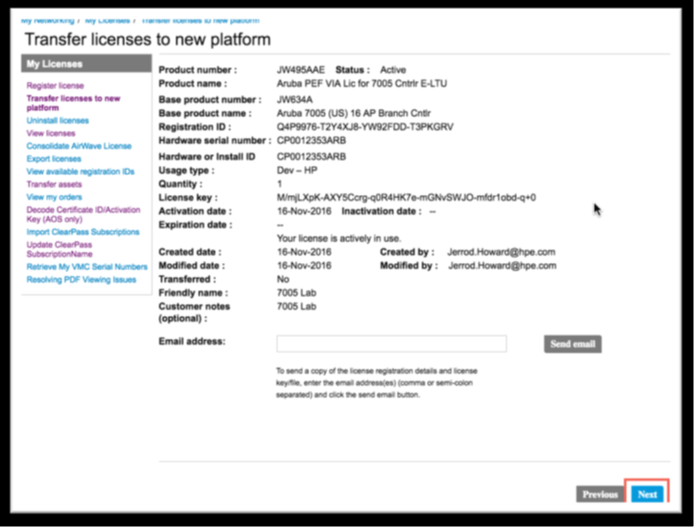Click Friendly name value 7005 Lab
The image size is (694, 527).
297,293
